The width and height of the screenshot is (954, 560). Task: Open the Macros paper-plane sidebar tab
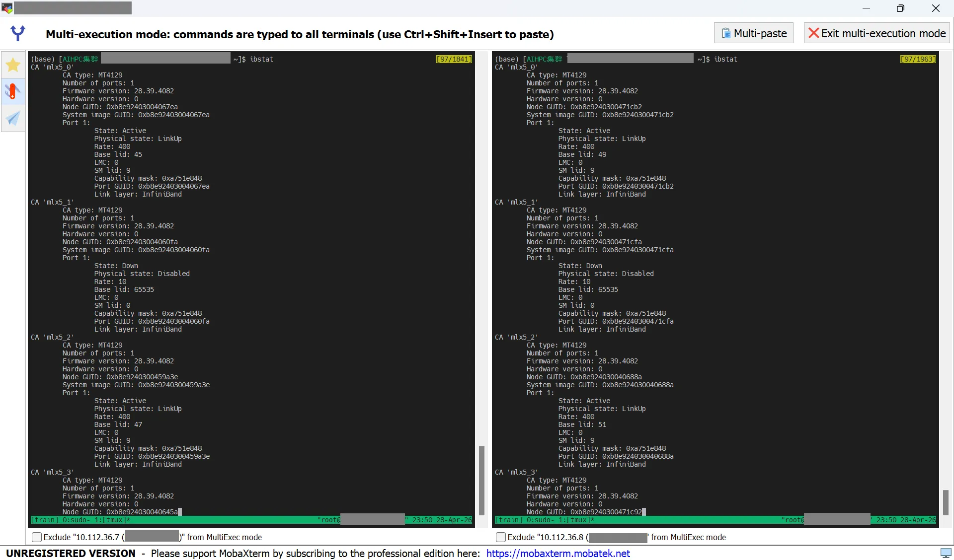pyautogui.click(x=13, y=118)
